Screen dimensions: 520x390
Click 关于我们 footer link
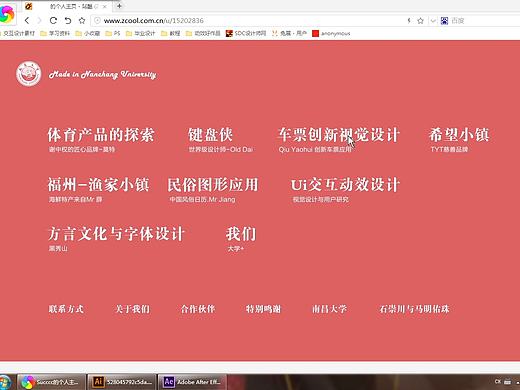click(132, 309)
